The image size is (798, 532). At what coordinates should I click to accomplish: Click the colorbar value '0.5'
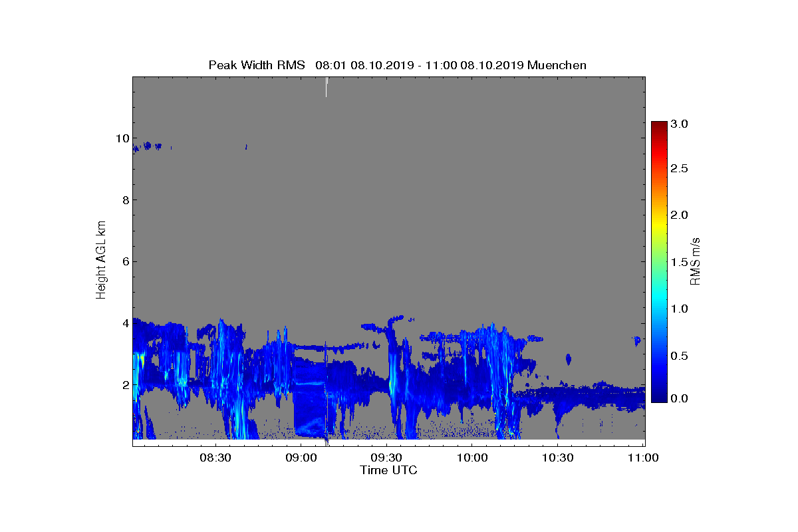[679, 356]
